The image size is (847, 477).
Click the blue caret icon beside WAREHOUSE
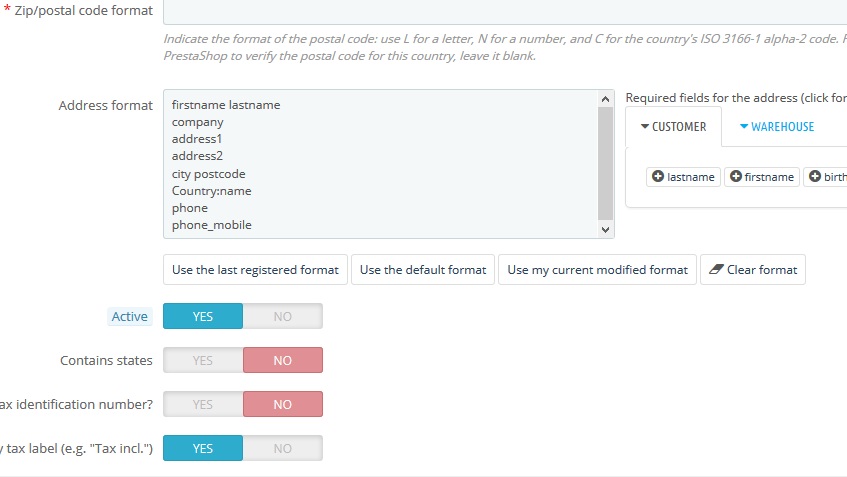coord(744,127)
